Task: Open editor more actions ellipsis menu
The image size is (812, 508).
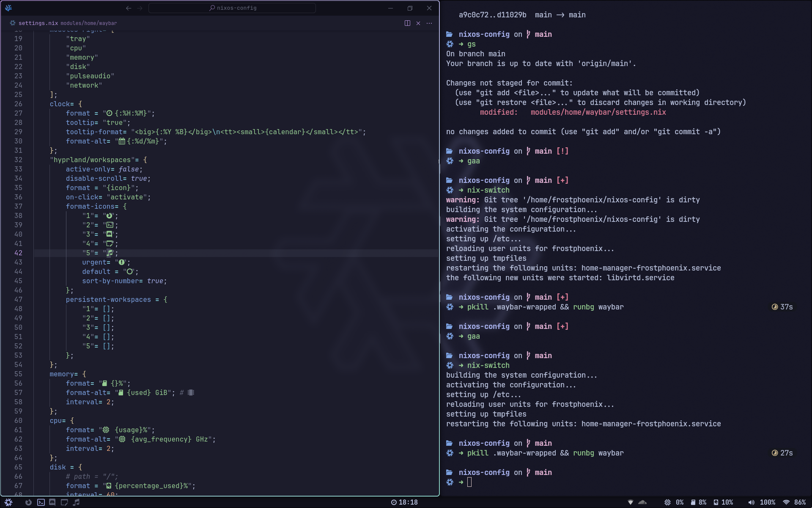Action: (429, 23)
